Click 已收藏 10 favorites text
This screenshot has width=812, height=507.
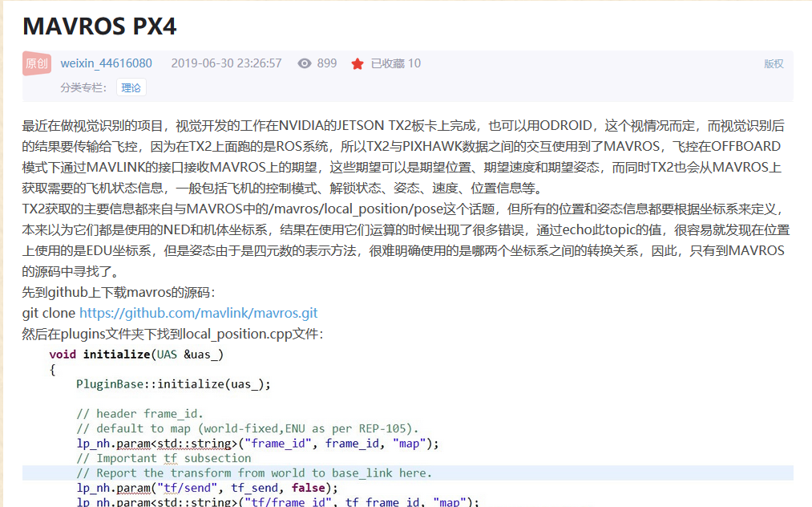(396, 63)
